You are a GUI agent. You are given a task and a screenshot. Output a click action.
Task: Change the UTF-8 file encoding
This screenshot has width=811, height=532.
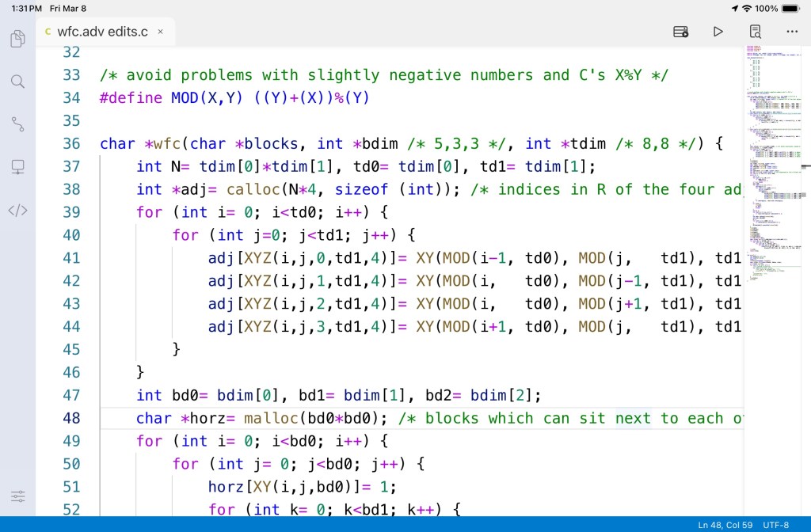tap(775, 525)
